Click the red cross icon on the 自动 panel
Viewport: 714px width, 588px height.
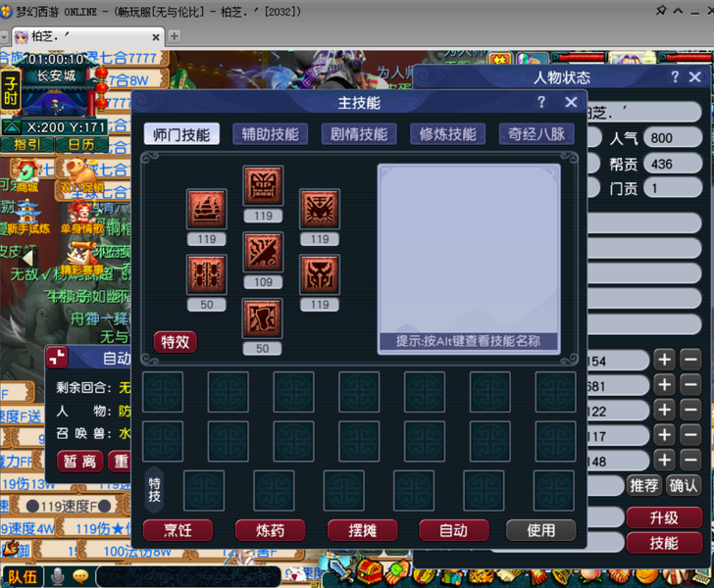point(57,358)
